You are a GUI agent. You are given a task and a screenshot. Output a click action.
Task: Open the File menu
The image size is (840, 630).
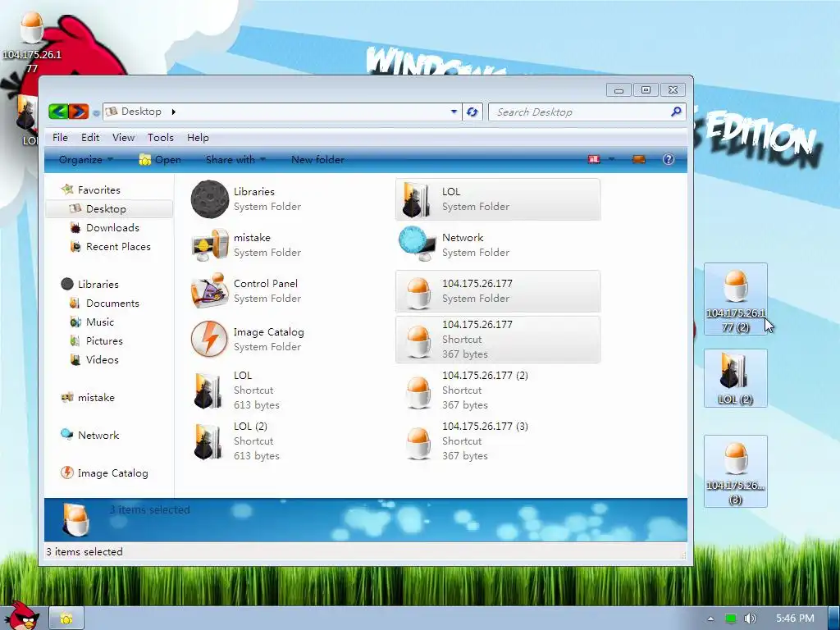(60, 138)
